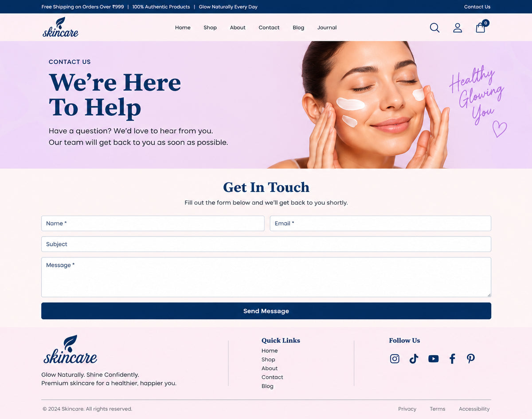Open the Privacy footer link

point(407,409)
